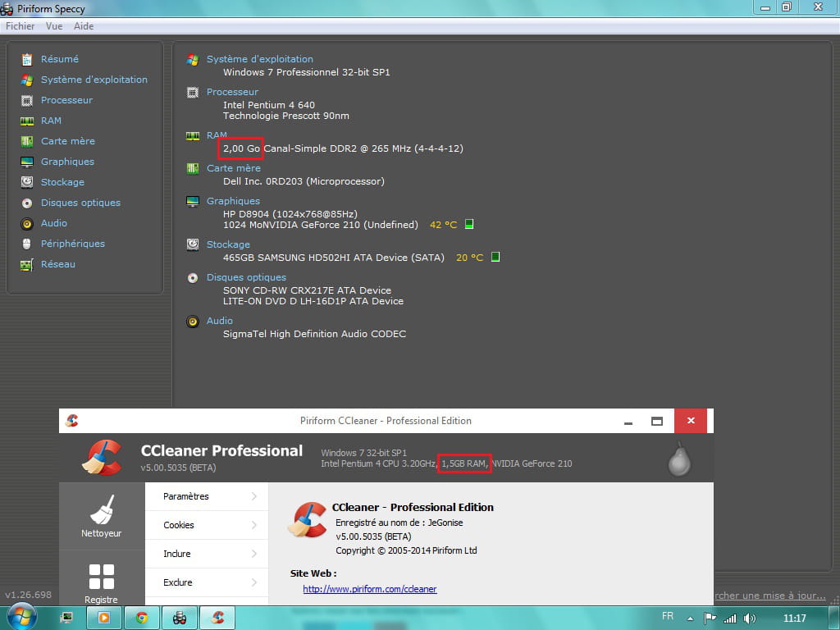Open the Résumé section icon in Speccy sidebar
This screenshot has width=840, height=630.
point(27,59)
